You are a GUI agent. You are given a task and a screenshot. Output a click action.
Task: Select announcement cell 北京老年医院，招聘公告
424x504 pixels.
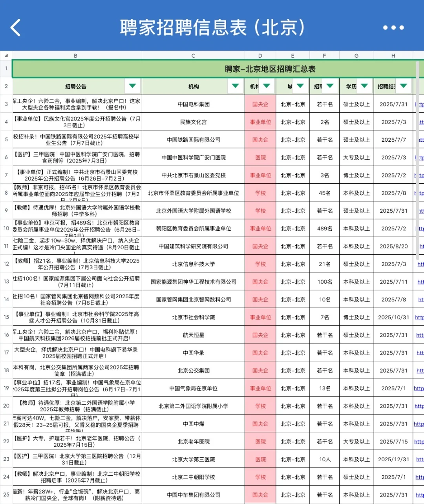[77, 442]
